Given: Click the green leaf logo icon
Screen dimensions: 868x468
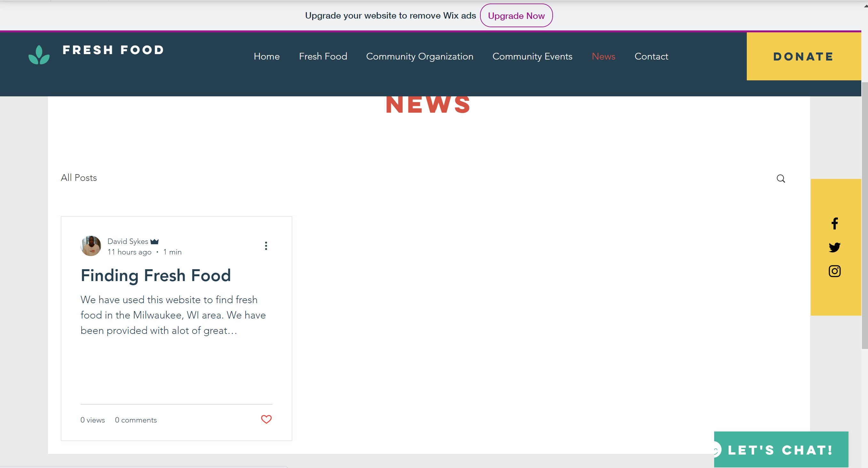Looking at the screenshot, I should [39, 55].
